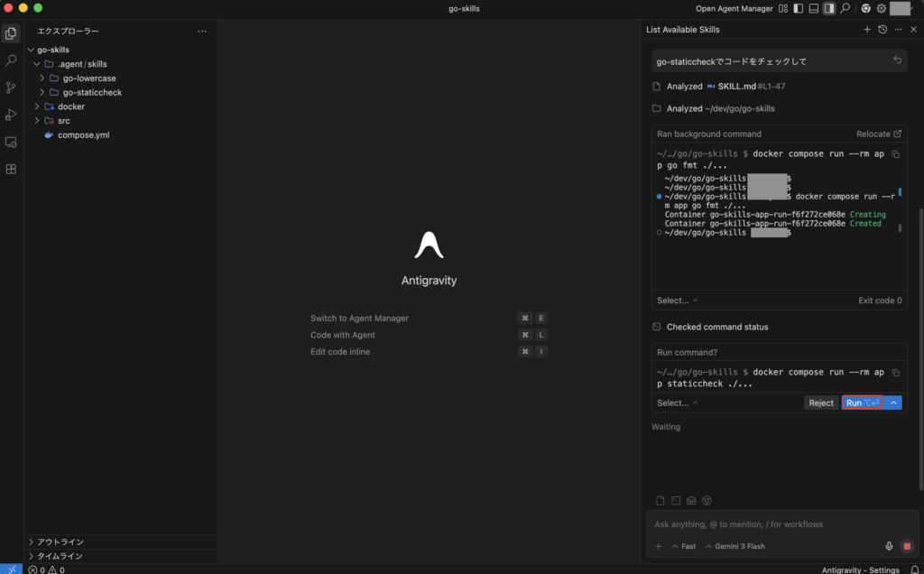Toggle the bottom panel visibility

tap(813, 8)
